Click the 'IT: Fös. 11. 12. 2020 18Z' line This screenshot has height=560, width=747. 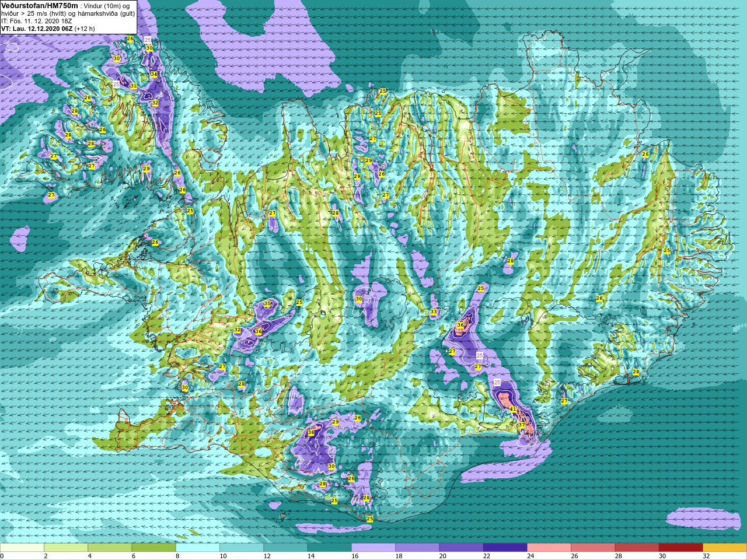[37, 20]
